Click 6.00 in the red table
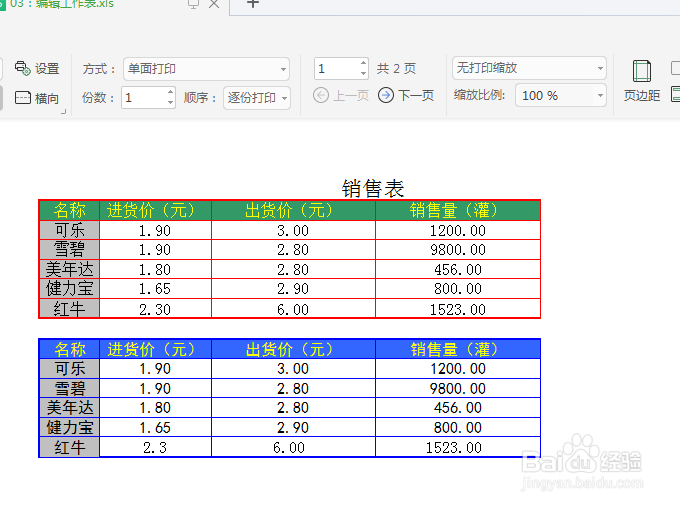680x506 pixels. click(293, 309)
